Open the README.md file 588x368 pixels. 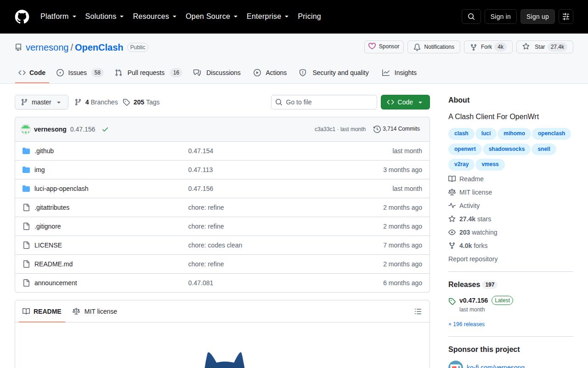coord(53,264)
